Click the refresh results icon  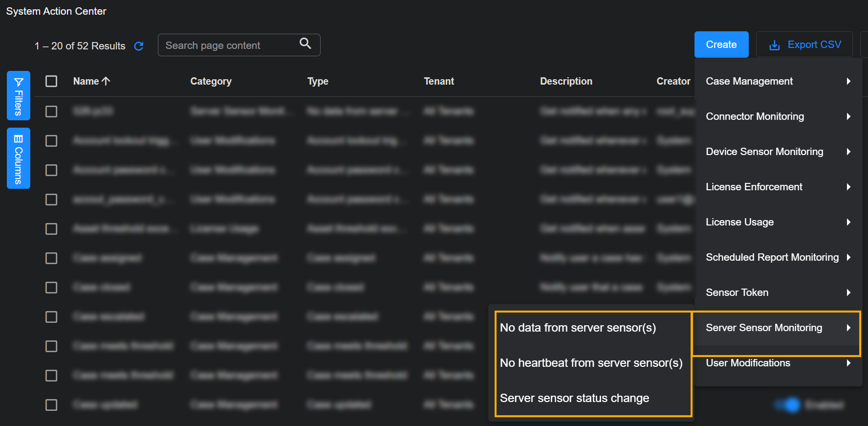point(139,46)
